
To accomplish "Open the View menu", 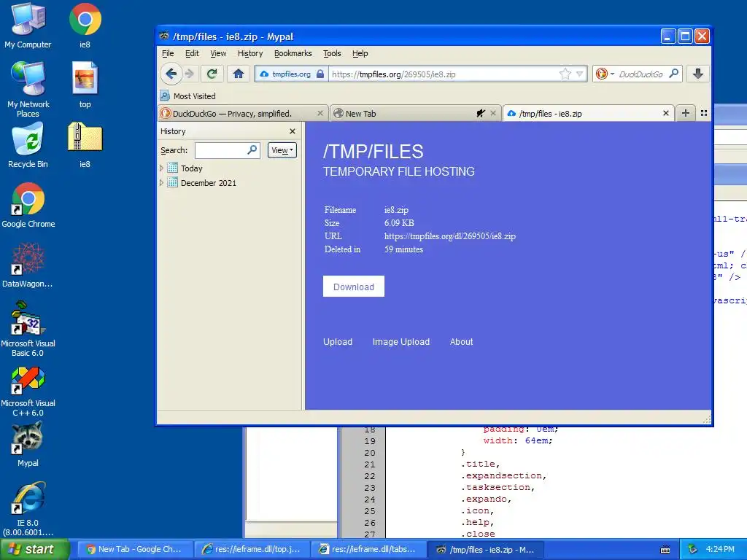I will [218, 53].
